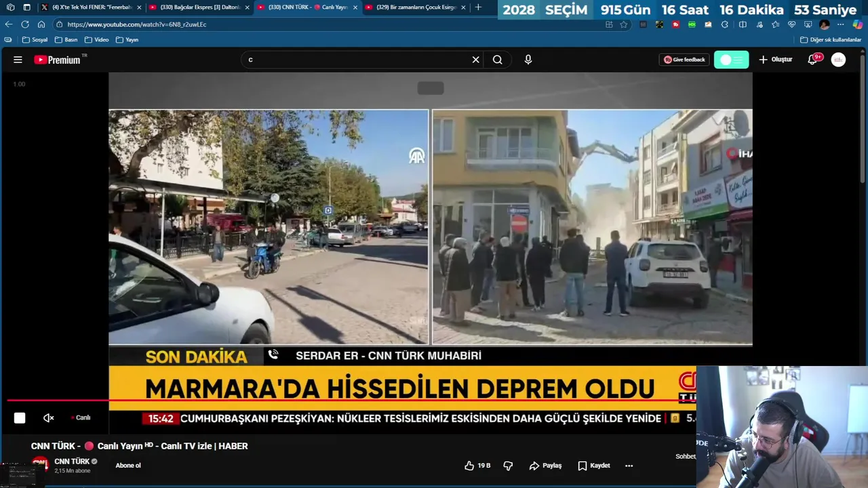Click the red extension icon in toolbar
Viewport: 868px width, 488px height.
[675, 24]
